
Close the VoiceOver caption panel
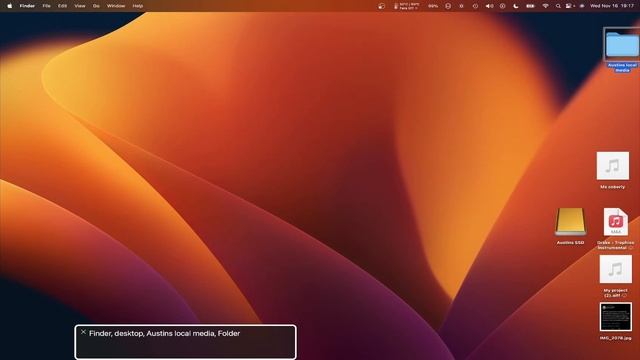pyautogui.click(x=83, y=332)
